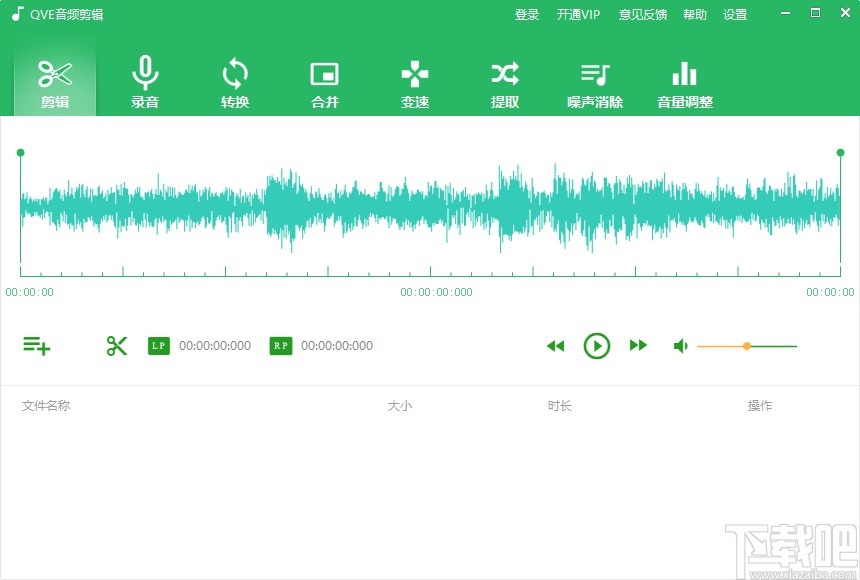Click the left waveform selection handle
This screenshot has height=580, width=860.
tap(20, 153)
